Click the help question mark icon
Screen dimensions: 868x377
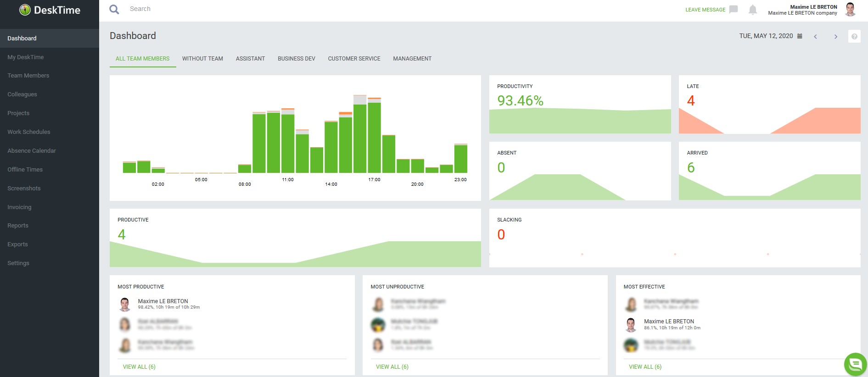pos(854,36)
